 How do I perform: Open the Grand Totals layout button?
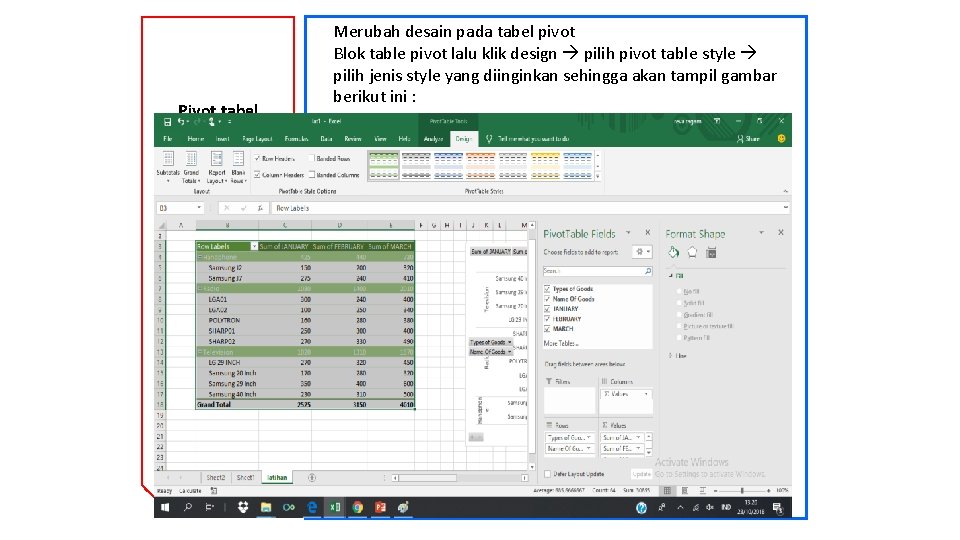(191, 167)
